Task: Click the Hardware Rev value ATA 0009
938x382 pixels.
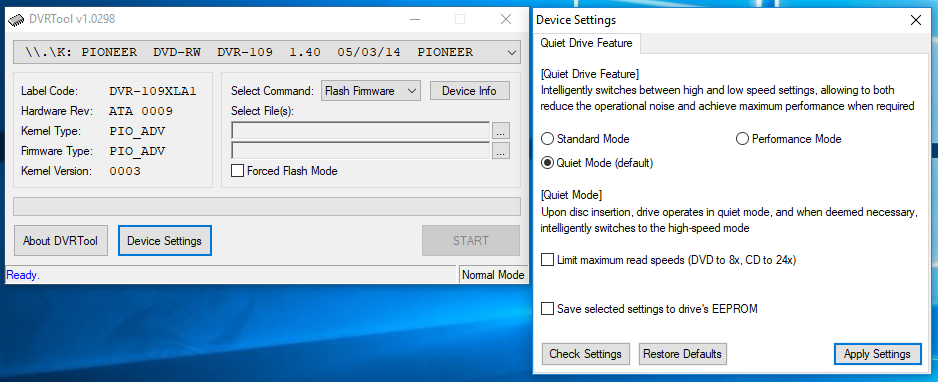Action: pos(141,111)
